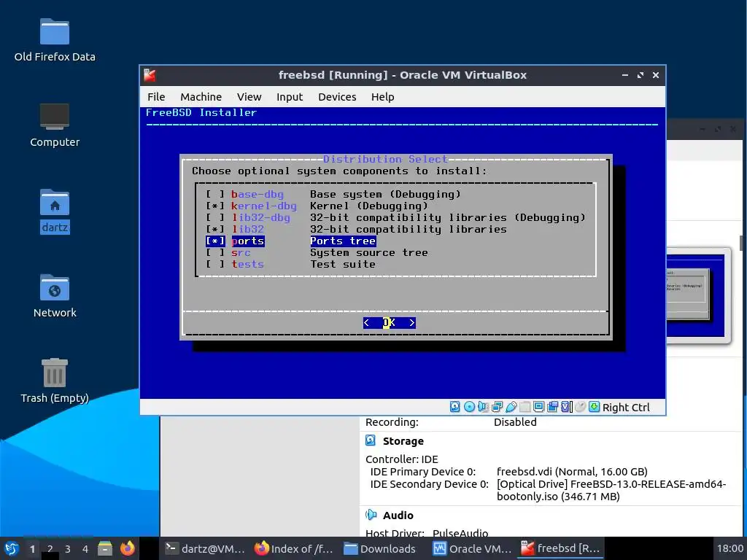Click the Audio section icon in Manager

pos(371,516)
